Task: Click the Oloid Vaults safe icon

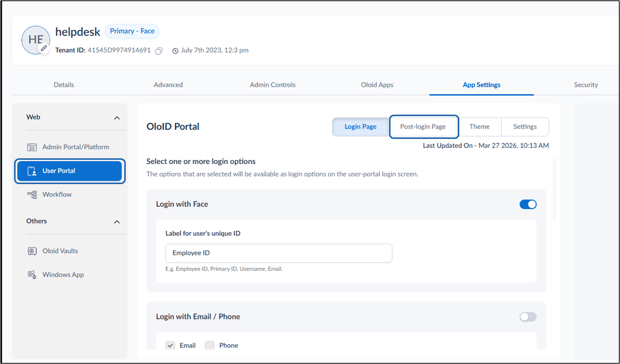Action: tap(32, 251)
